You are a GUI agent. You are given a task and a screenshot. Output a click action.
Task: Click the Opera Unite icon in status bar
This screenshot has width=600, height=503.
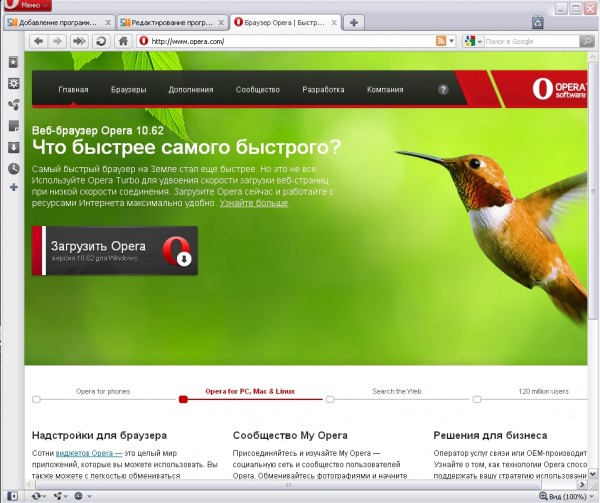[x=58, y=496]
